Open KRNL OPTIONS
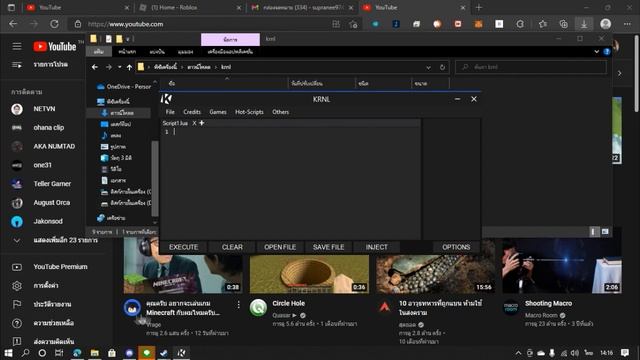640x360 pixels. point(456,247)
